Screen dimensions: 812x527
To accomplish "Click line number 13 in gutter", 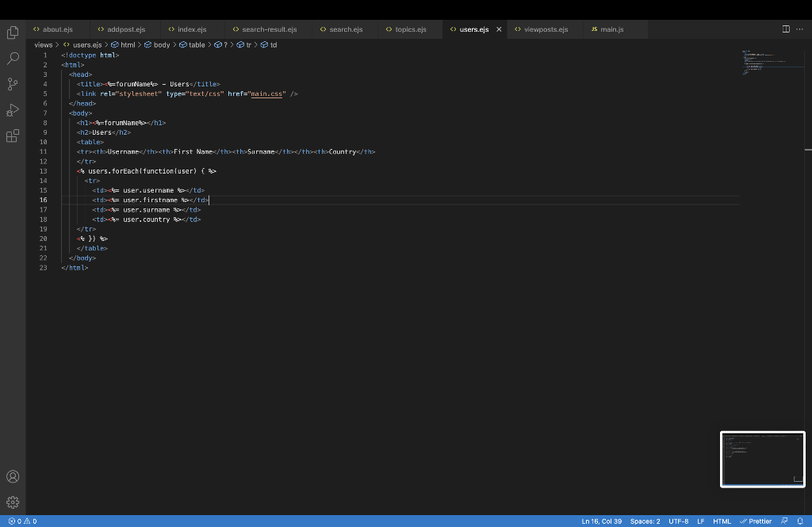I will 43,171.
